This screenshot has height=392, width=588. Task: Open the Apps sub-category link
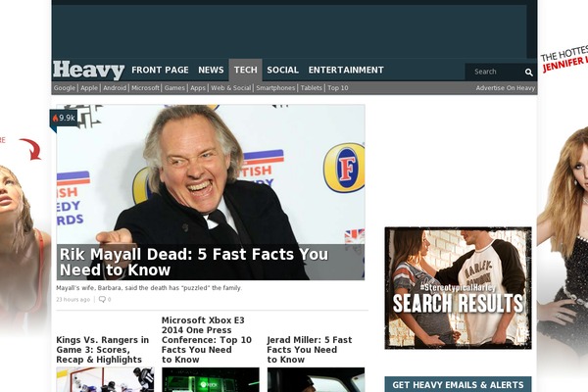click(198, 88)
